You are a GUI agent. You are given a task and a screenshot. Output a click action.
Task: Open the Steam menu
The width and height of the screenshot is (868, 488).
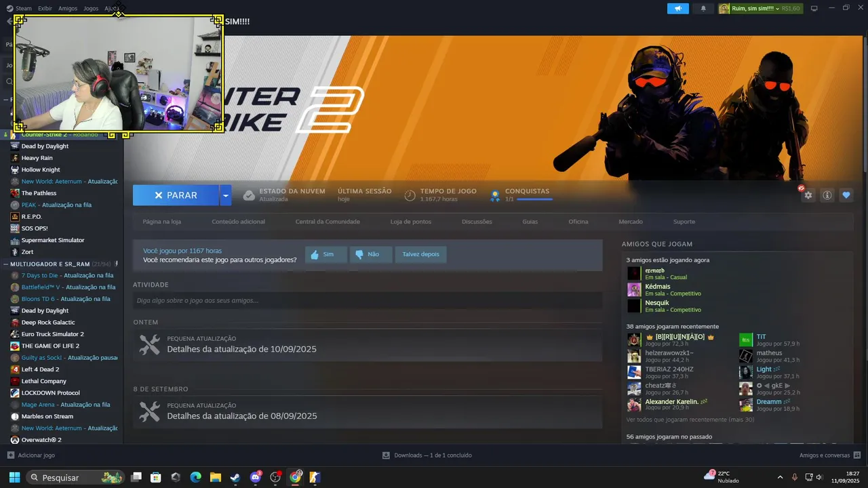point(23,8)
